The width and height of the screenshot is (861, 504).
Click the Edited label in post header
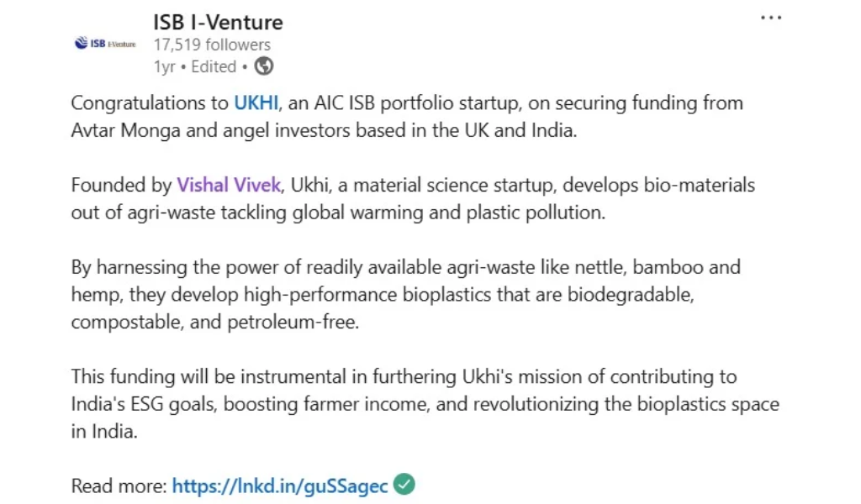click(214, 66)
